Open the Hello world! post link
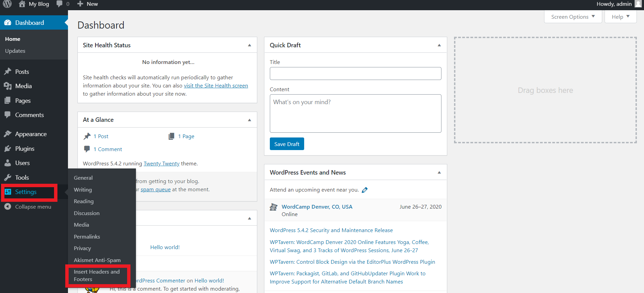This screenshot has width=644, height=293. pos(165,247)
